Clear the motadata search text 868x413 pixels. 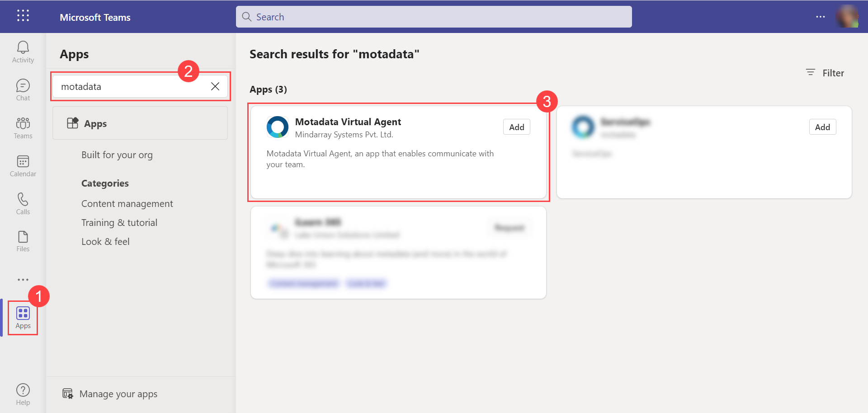tap(215, 86)
